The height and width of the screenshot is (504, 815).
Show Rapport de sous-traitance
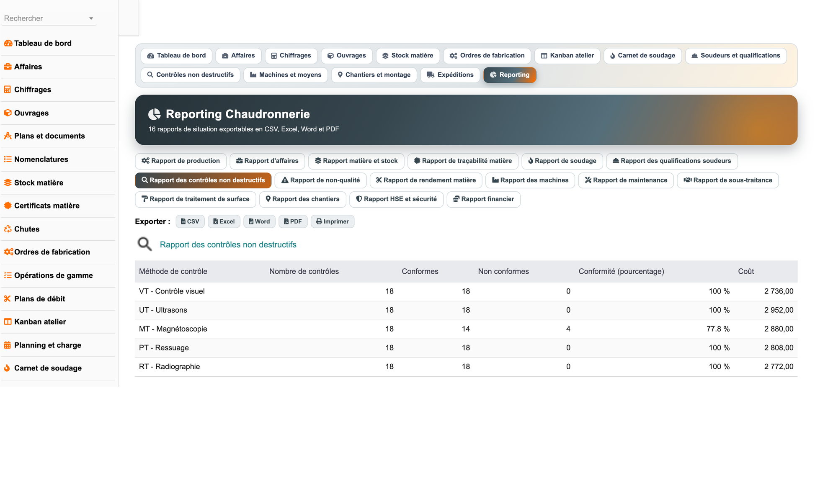point(728,180)
